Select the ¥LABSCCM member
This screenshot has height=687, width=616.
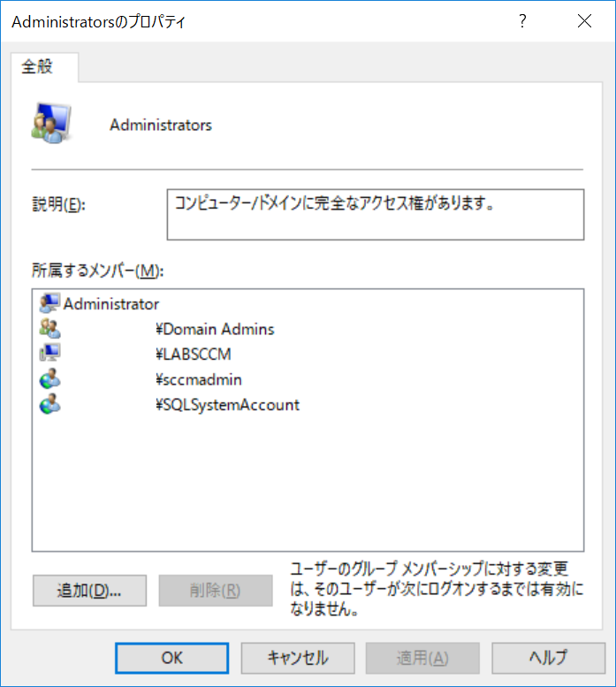193,354
